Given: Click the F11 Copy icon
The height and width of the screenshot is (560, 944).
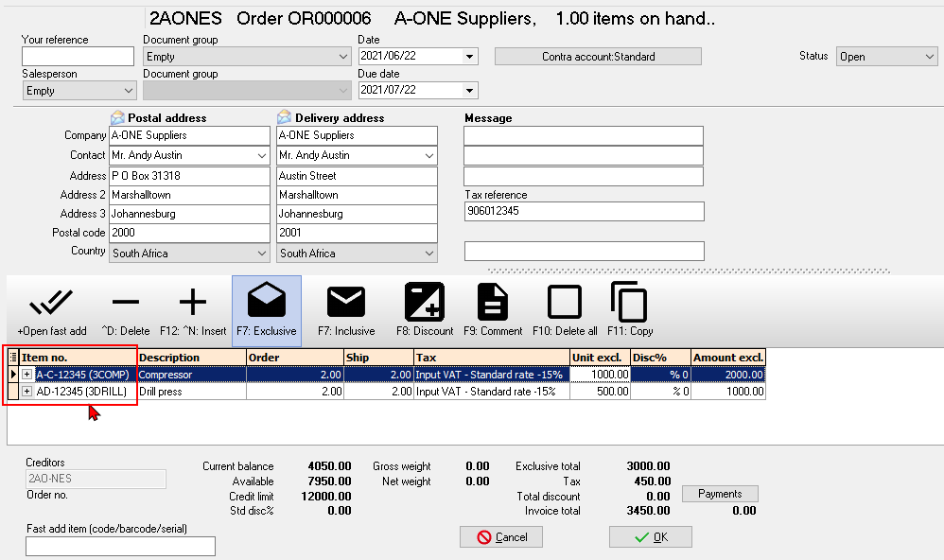Looking at the screenshot, I should 629,303.
